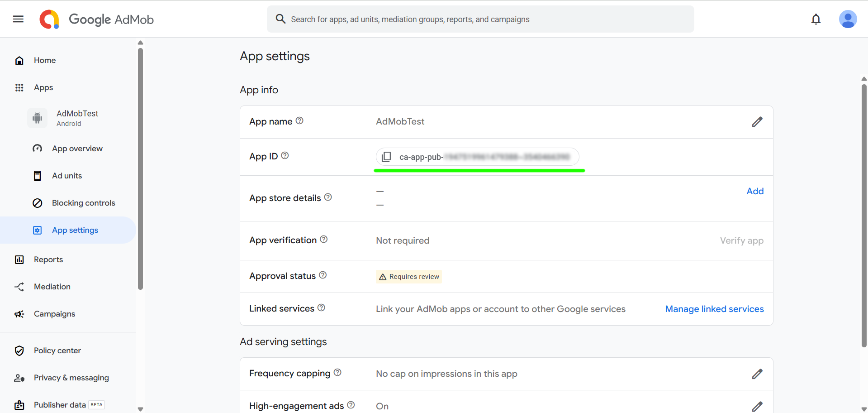The width and height of the screenshot is (868, 413).
Task: Click help icon beside Approval status
Action: coord(323,275)
